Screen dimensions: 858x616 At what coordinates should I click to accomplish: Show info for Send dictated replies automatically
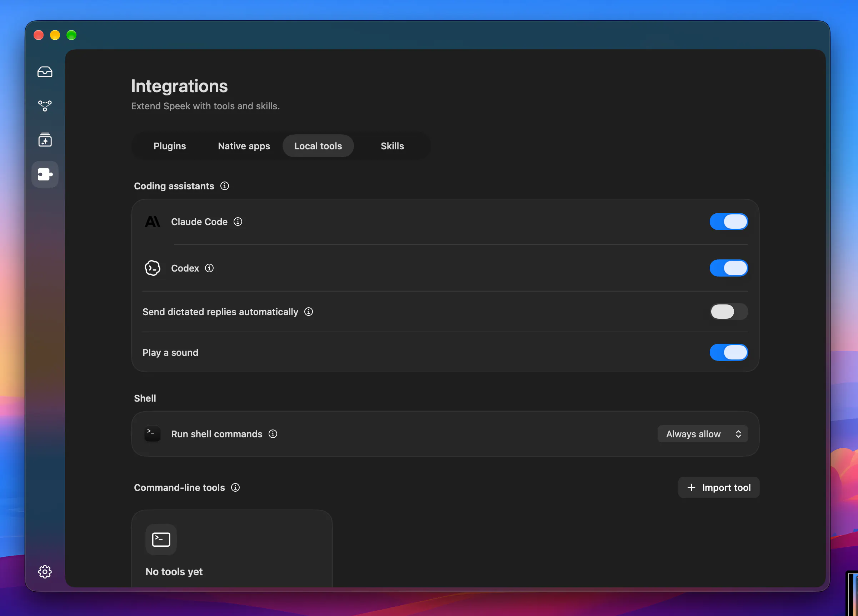pos(309,312)
